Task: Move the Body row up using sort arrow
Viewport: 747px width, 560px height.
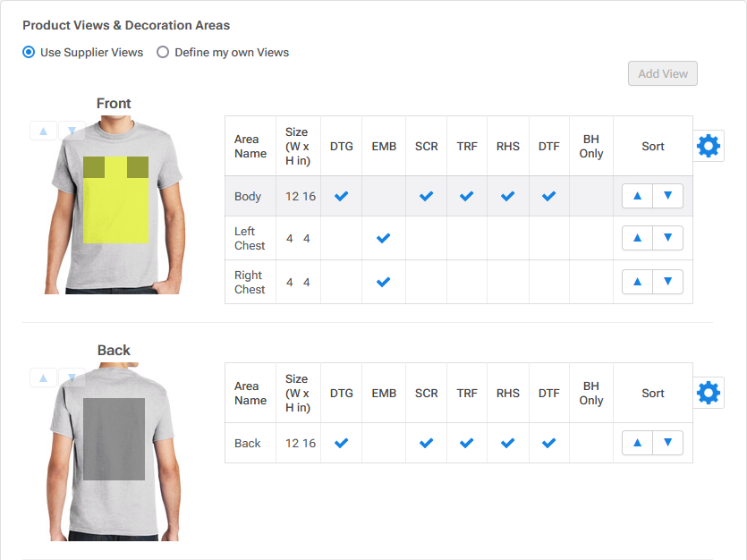Action: [637, 195]
